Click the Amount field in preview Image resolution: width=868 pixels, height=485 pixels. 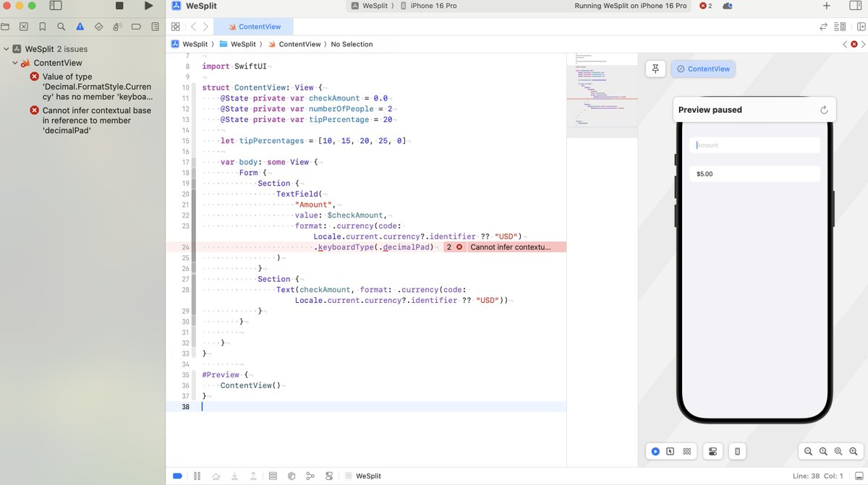pyautogui.click(x=754, y=145)
